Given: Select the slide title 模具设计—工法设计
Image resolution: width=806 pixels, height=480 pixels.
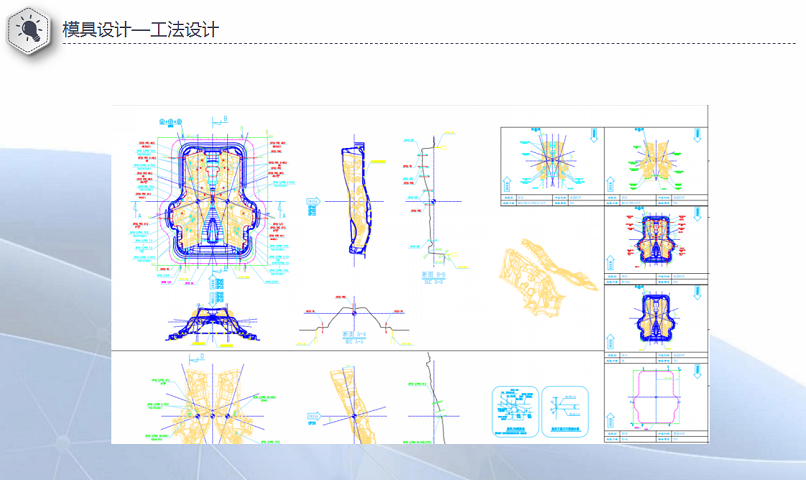Looking at the screenshot, I should click(140, 30).
